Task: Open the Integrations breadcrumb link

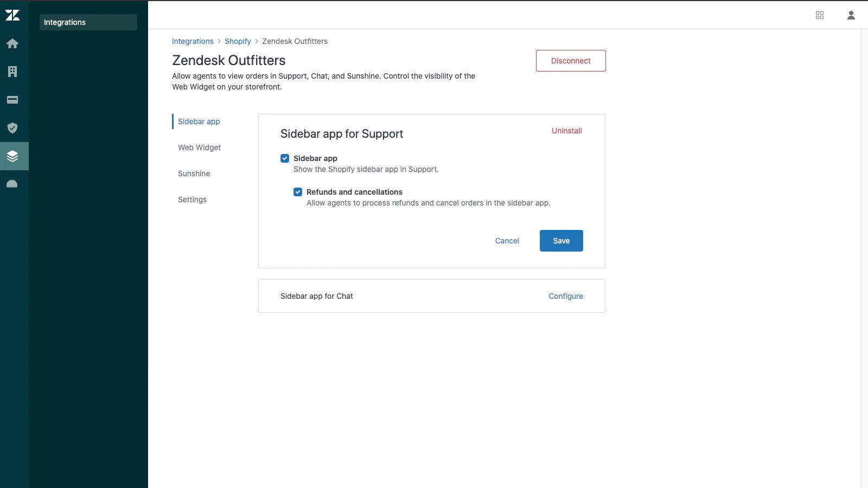Action: [193, 41]
